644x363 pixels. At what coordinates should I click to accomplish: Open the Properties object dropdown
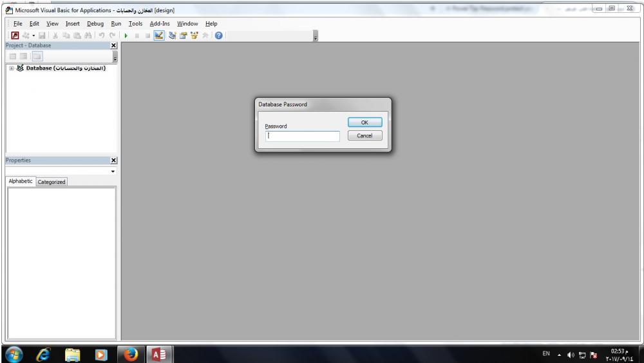click(x=113, y=171)
